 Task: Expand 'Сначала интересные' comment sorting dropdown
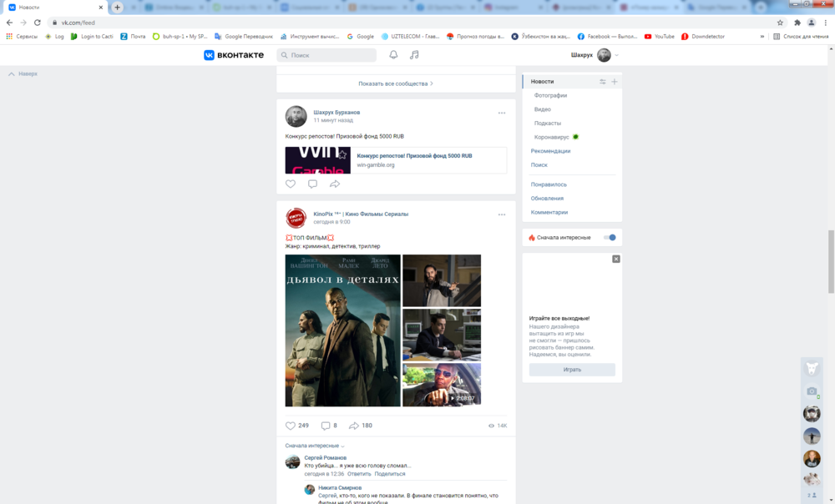point(314,446)
